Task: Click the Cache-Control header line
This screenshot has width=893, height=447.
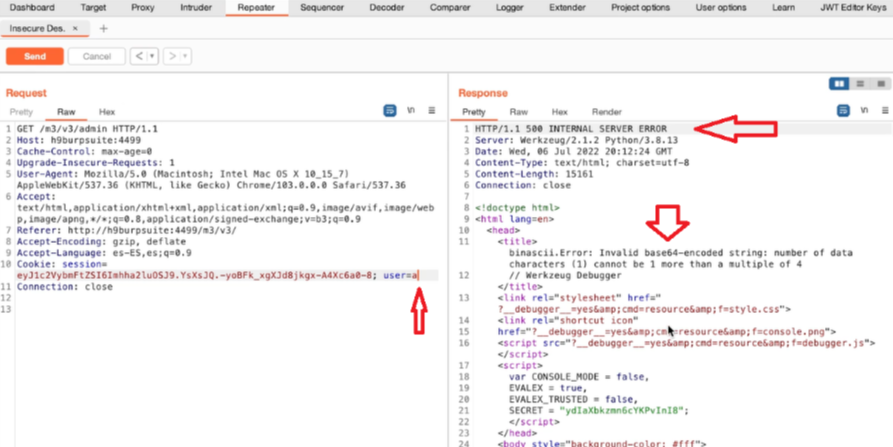Action: 84,151
